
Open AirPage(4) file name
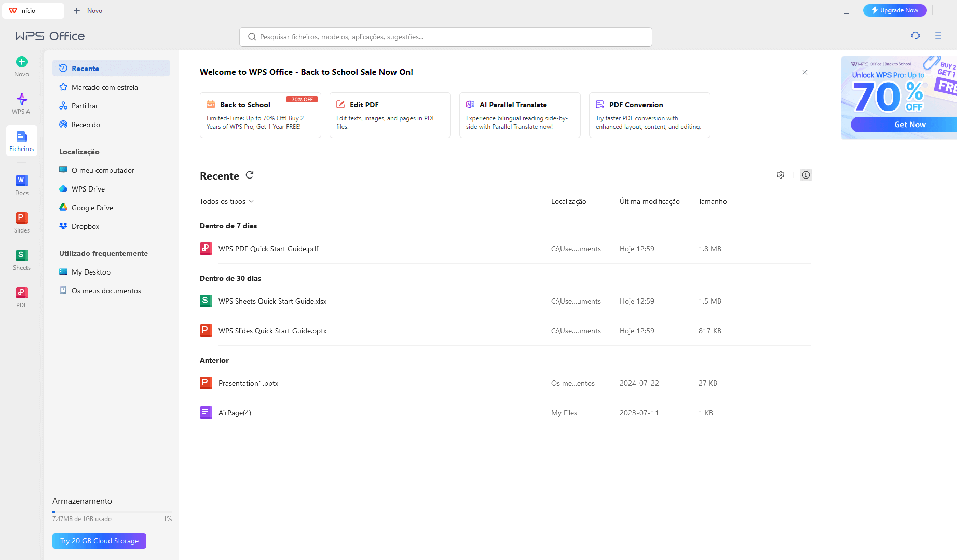[235, 413]
